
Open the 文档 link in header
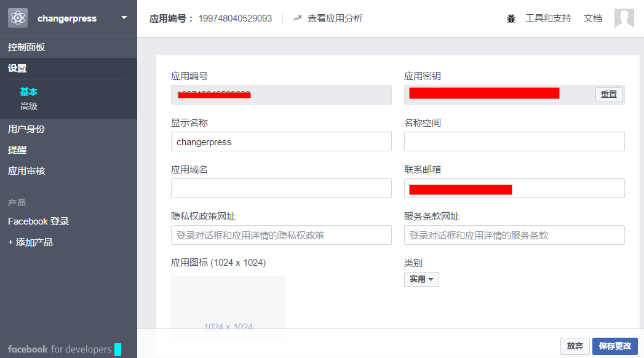pyautogui.click(x=593, y=18)
